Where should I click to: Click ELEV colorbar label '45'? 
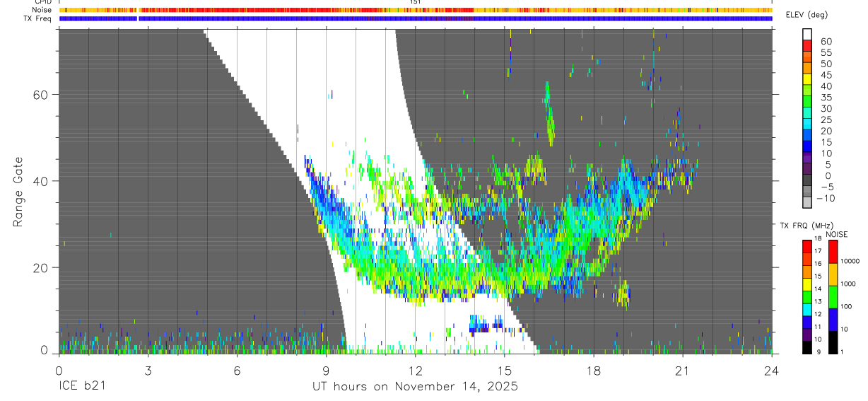[825, 75]
